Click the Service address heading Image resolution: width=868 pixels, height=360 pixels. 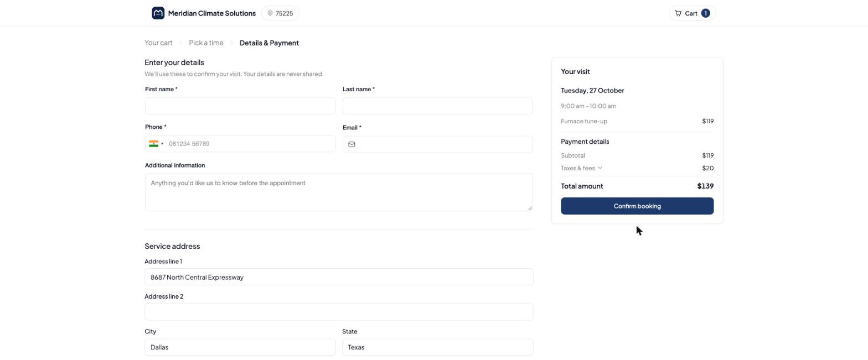(x=172, y=246)
